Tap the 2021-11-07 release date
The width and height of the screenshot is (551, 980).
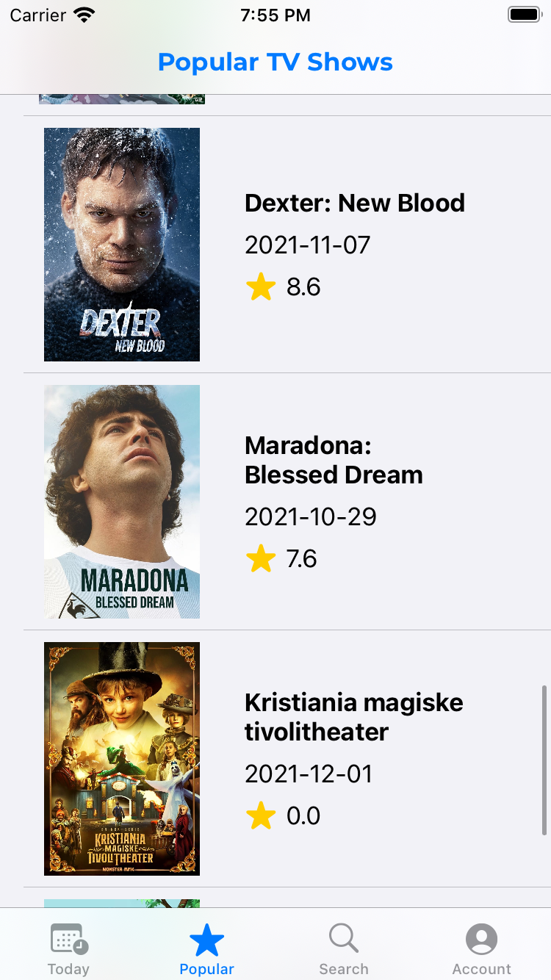click(307, 245)
